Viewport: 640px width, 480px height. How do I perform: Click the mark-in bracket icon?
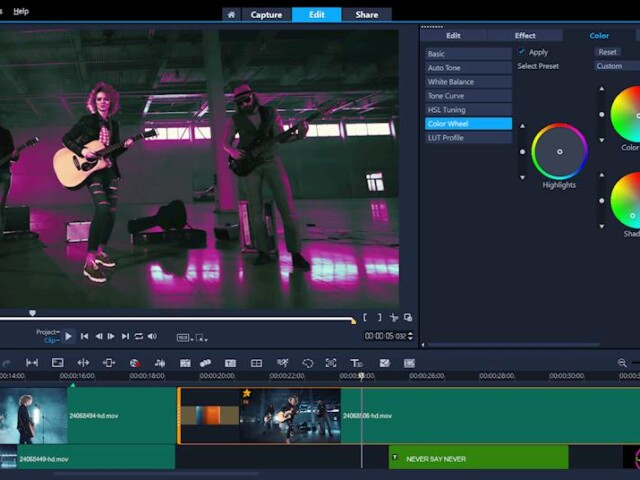pos(366,318)
